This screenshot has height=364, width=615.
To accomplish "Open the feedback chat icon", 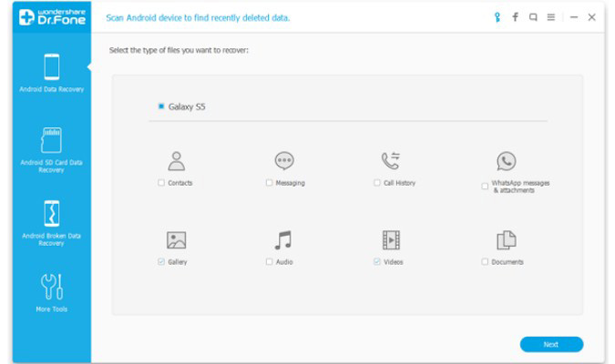I will point(533,17).
